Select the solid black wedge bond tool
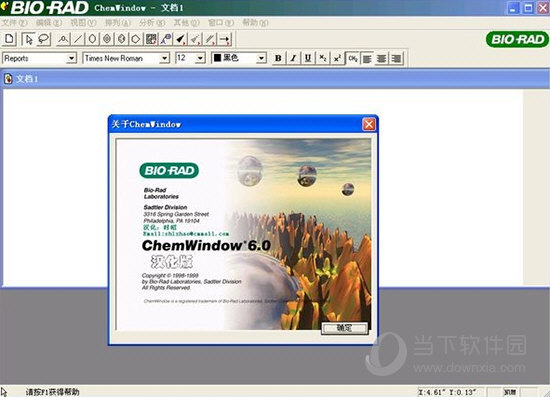The width and height of the screenshot is (550, 397). click(x=181, y=39)
